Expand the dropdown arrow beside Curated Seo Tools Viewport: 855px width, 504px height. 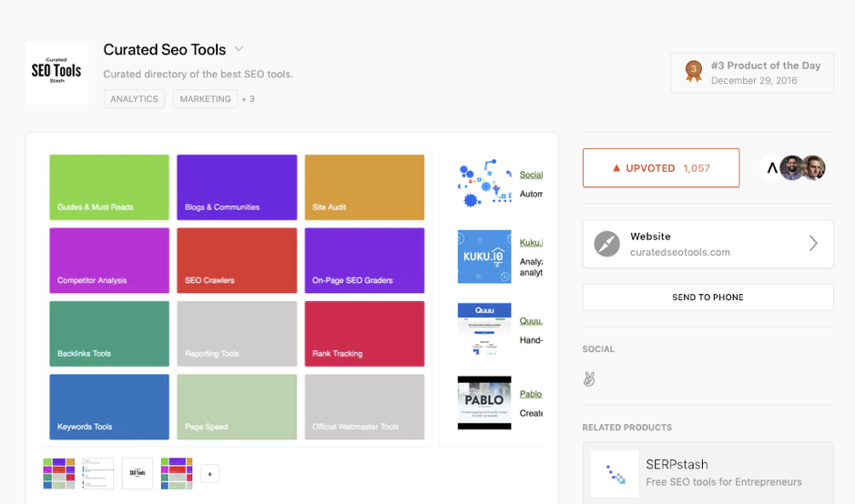coord(239,49)
